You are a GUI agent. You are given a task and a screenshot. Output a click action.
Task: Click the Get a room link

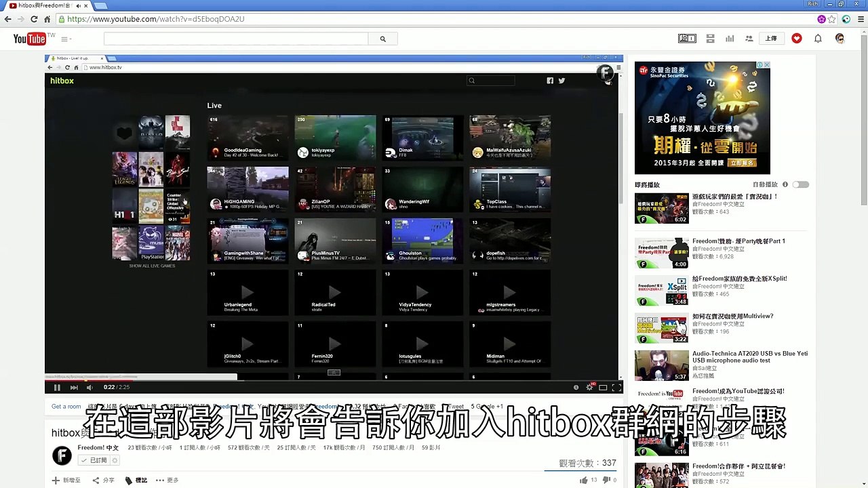point(66,407)
